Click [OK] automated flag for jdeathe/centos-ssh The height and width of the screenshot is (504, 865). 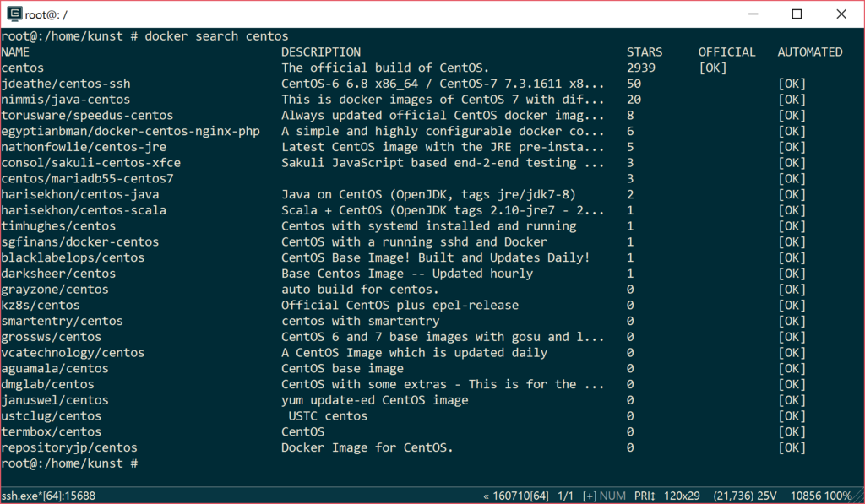pos(792,84)
